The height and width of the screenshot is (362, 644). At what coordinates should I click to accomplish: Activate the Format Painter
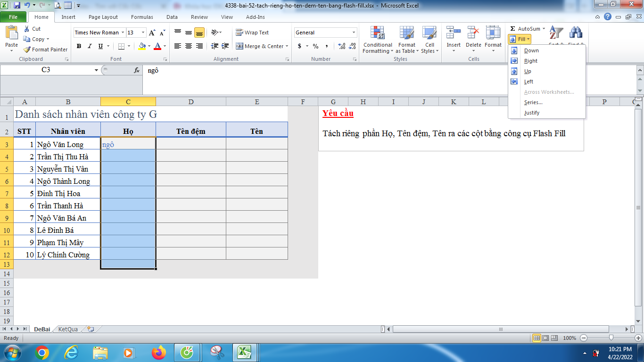tap(46, 49)
